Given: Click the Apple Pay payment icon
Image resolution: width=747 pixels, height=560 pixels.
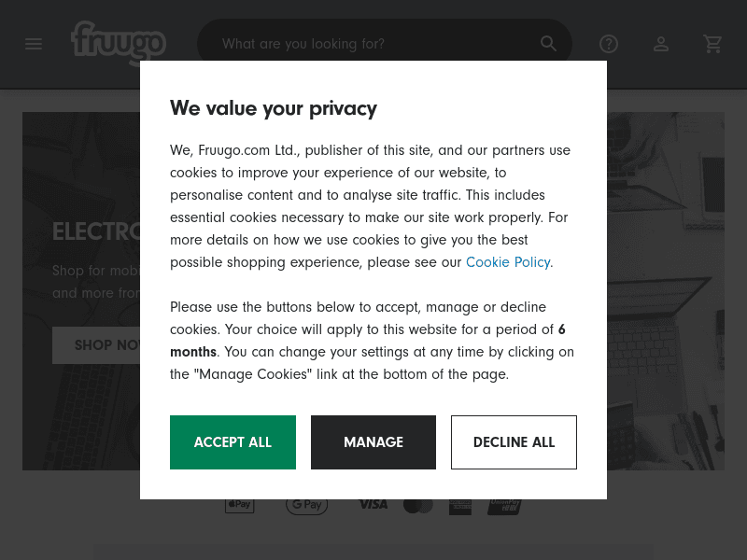Looking at the screenshot, I should point(239,505).
